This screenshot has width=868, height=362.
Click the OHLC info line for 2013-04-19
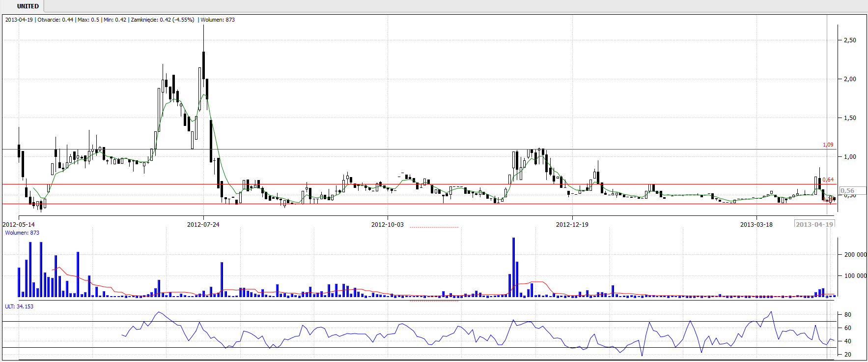(x=120, y=20)
